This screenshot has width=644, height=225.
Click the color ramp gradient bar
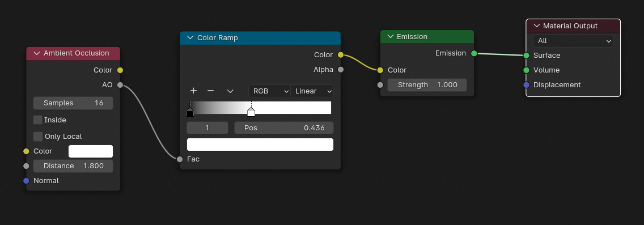coord(260,108)
